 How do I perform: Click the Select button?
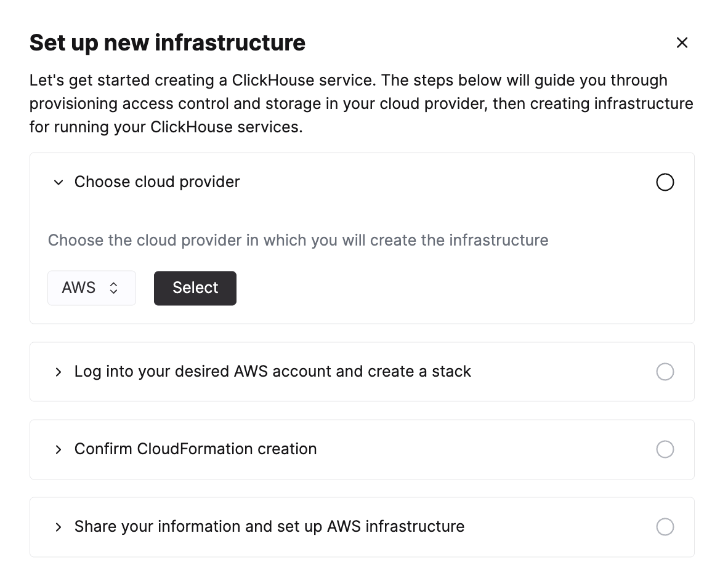pos(195,288)
